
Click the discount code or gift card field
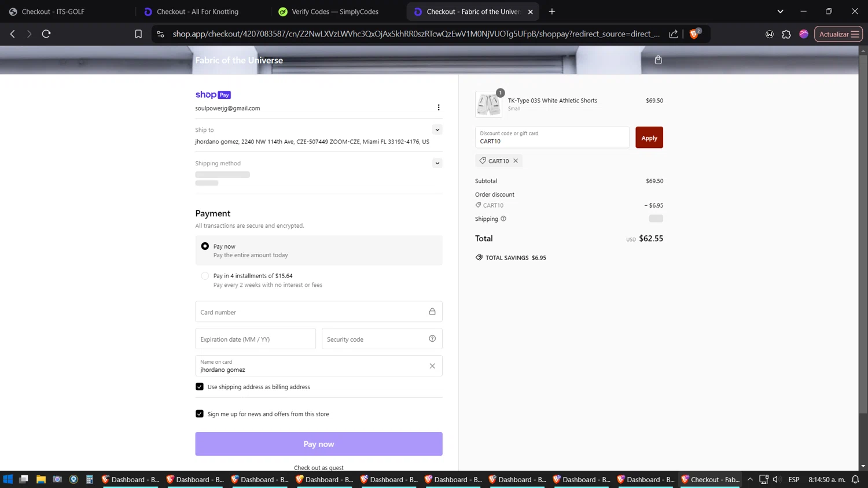(552, 138)
